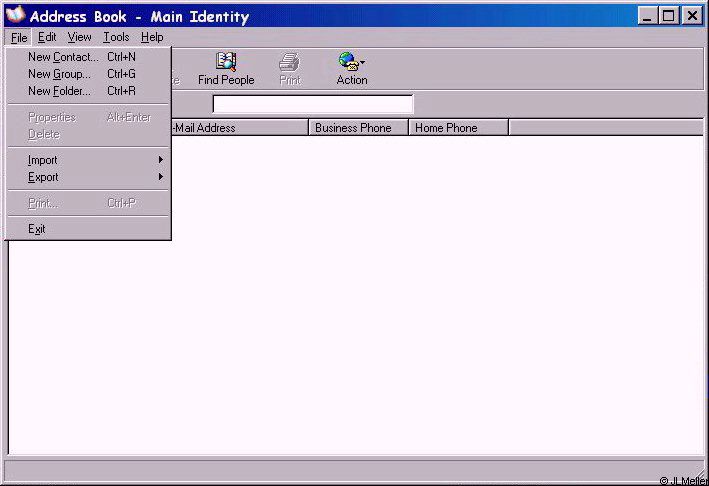Select Exit in the File menu
Viewport: 709px width, 486px height.
[x=88, y=229]
